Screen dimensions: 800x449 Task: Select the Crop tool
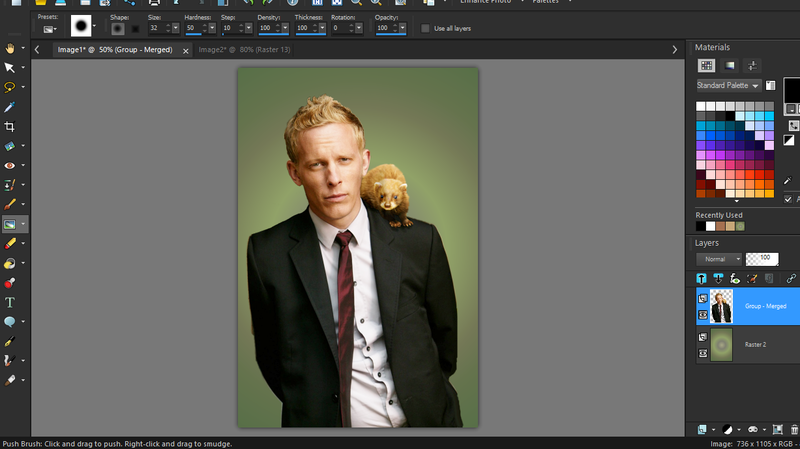coord(10,126)
